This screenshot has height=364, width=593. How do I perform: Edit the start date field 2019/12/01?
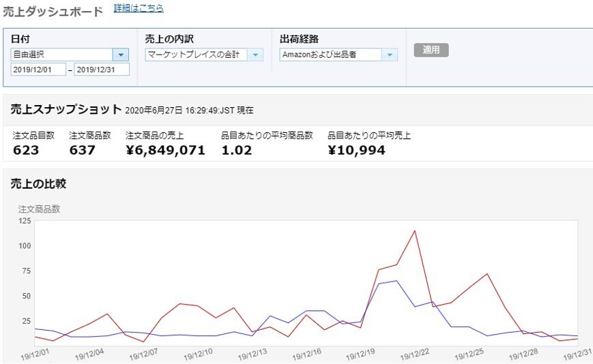click(38, 70)
